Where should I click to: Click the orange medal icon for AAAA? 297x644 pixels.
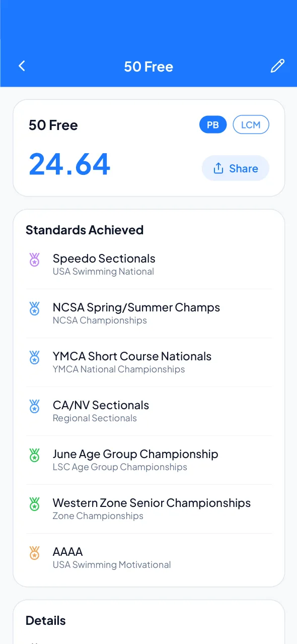(x=34, y=553)
